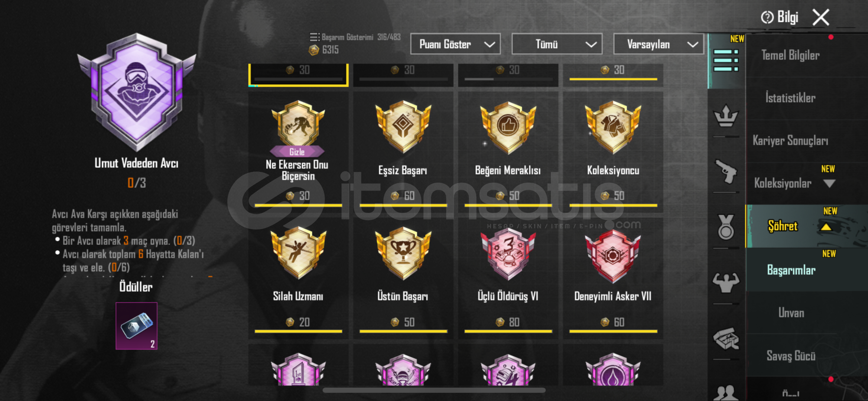Select the list overview icon marked NEW
This screenshot has height=401, width=868.
click(x=725, y=61)
